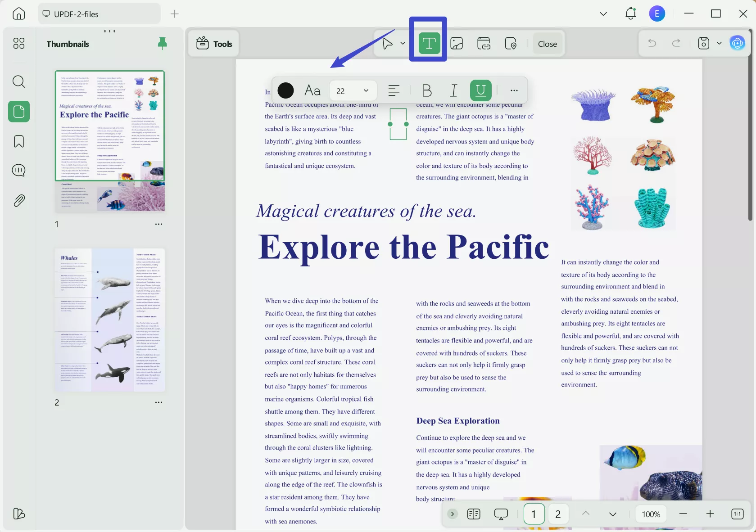
Task: Click the Close button to exit editing
Action: [x=547, y=43]
